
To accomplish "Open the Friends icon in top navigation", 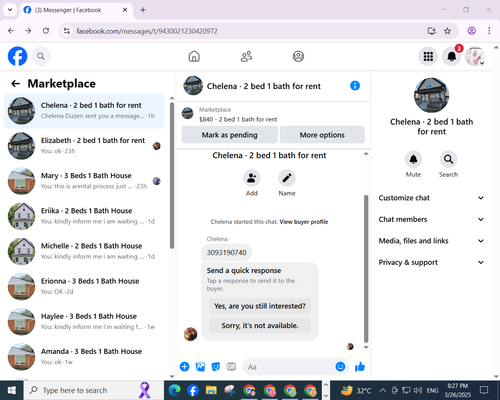I will [x=246, y=56].
